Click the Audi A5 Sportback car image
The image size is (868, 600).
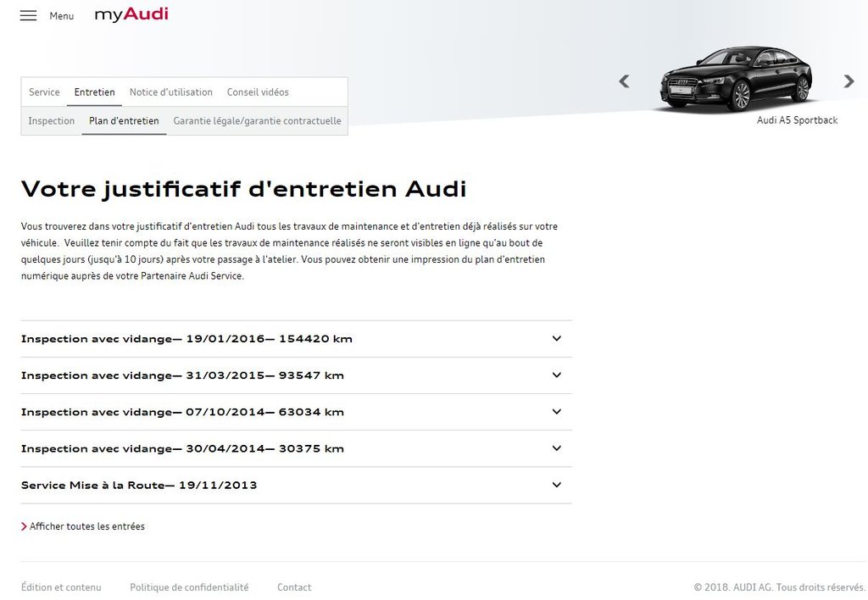coord(735,78)
